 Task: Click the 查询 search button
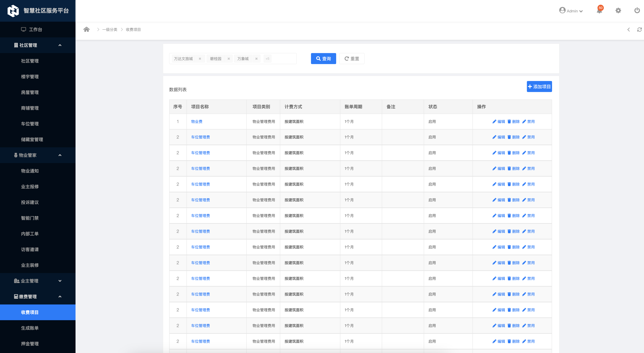323,59
